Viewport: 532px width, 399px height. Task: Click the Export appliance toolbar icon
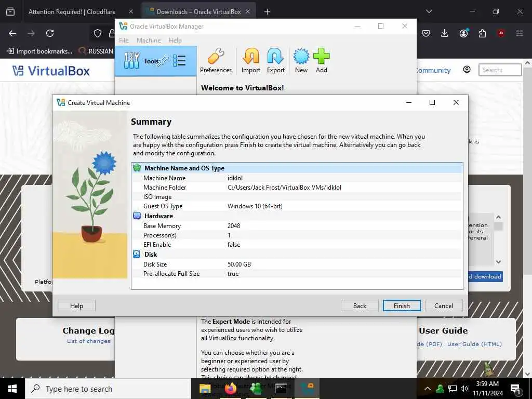click(275, 60)
